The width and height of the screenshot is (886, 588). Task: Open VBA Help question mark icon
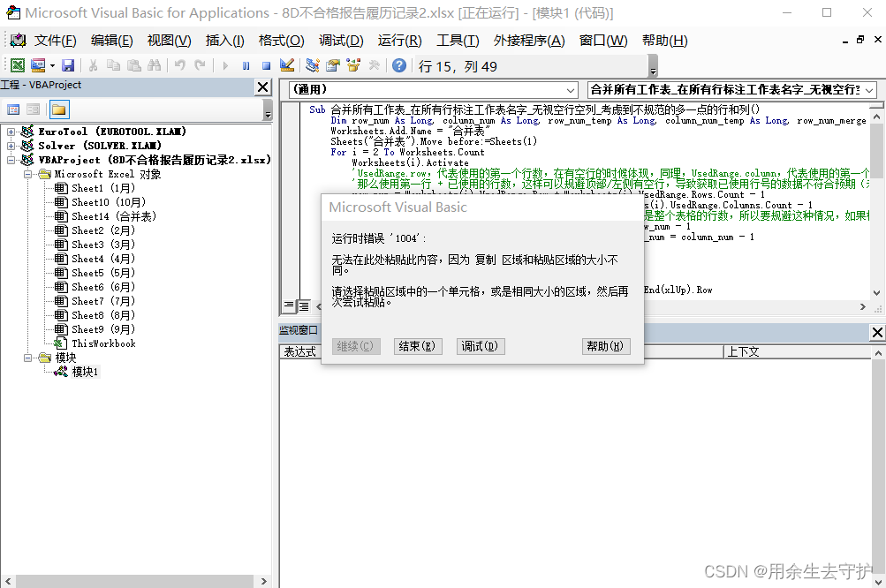click(399, 65)
